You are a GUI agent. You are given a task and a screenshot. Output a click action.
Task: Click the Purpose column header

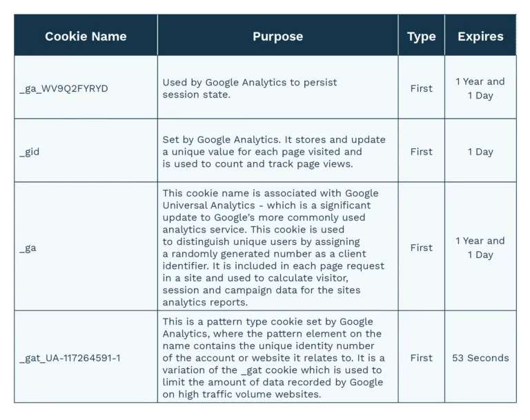[x=277, y=37]
